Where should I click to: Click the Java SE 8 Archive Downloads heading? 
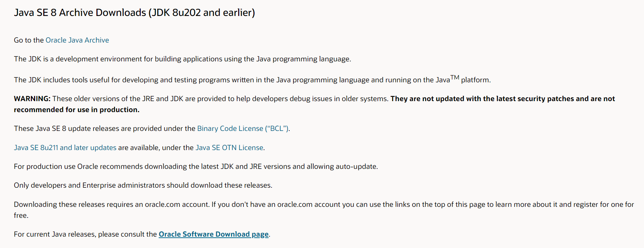(134, 13)
